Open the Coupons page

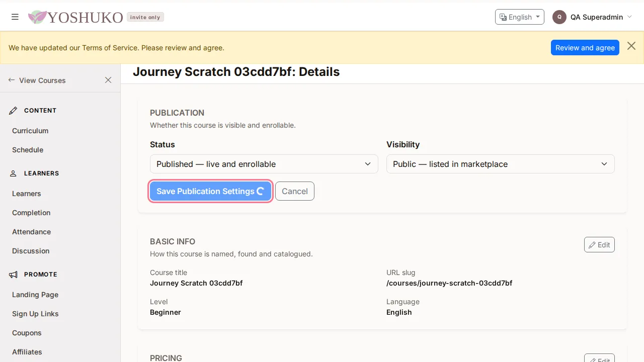pos(27,333)
